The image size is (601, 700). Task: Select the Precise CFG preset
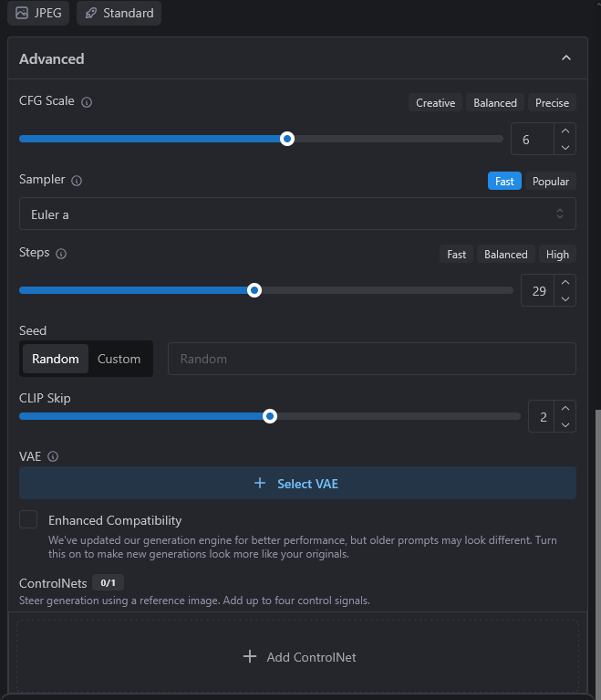[552, 103]
